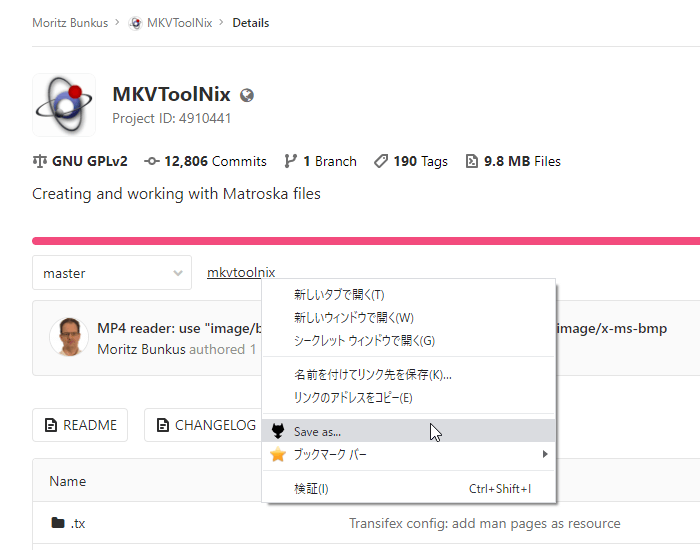Open the ブックマーク バー menu entry
Image resolution: width=700 pixels, height=550 pixels.
408,454
